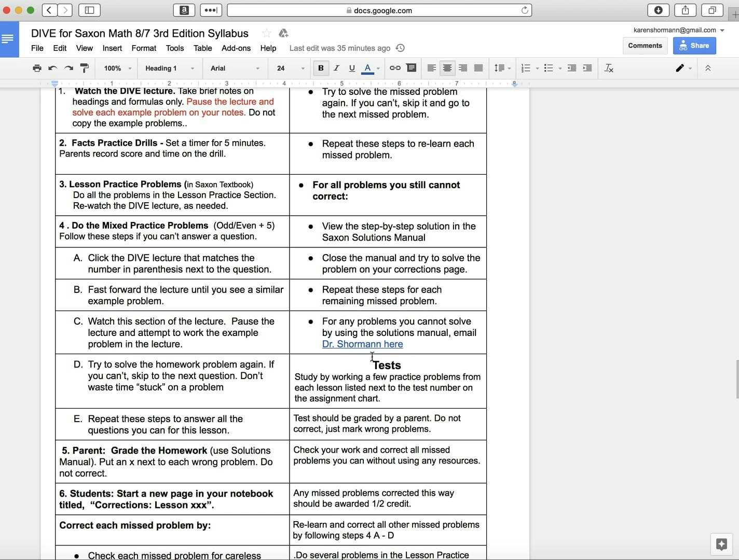Open the View menu
Screen dimensions: 739x560
(85, 48)
